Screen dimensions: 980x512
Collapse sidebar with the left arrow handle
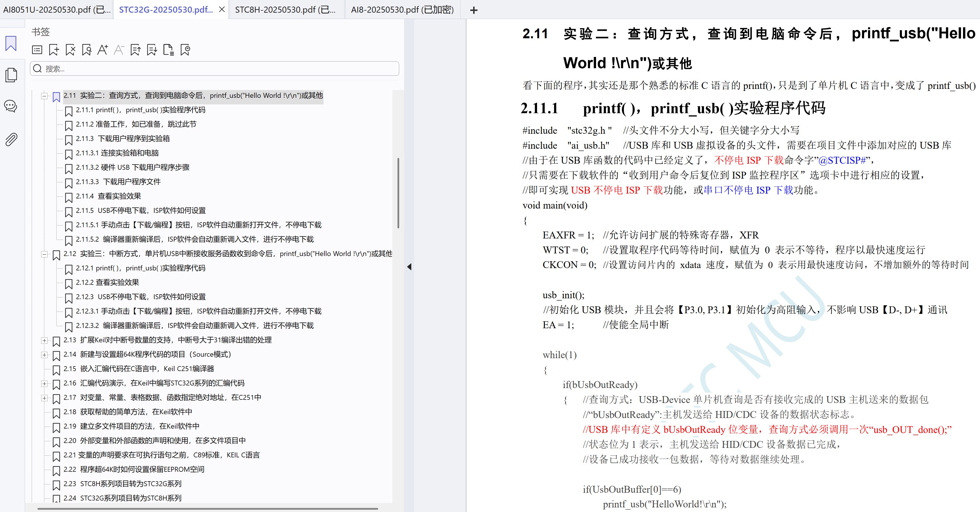tap(409, 267)
